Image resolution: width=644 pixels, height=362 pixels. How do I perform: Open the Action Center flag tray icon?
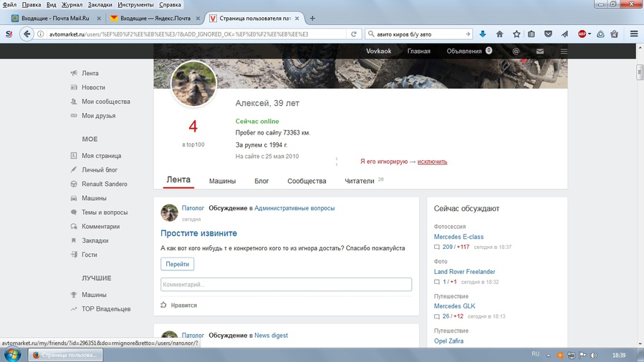coord(582,355)
